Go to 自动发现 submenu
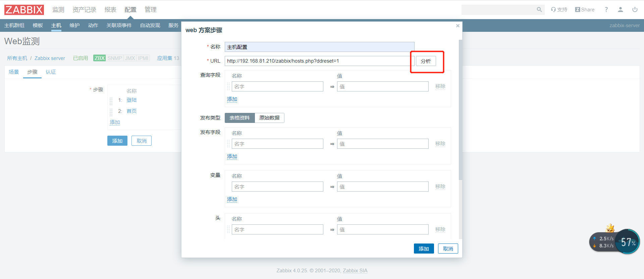The width and height of the screenshot is (644, 279). [x=150, y=25]
